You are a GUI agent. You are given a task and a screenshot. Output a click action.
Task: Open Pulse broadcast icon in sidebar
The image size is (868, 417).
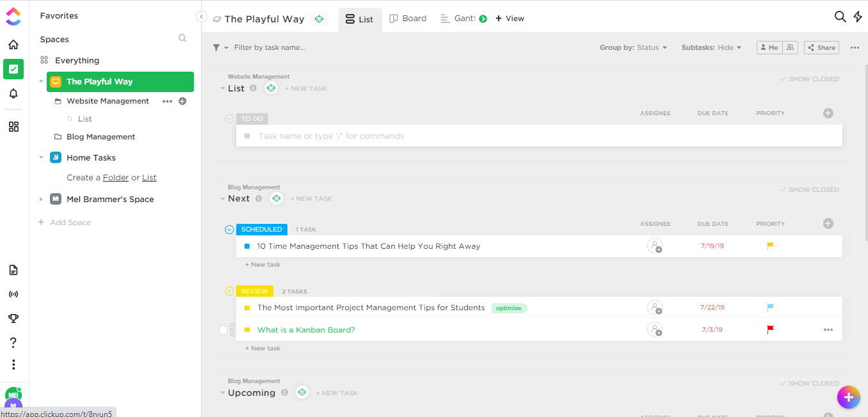[x=13, y=294]
